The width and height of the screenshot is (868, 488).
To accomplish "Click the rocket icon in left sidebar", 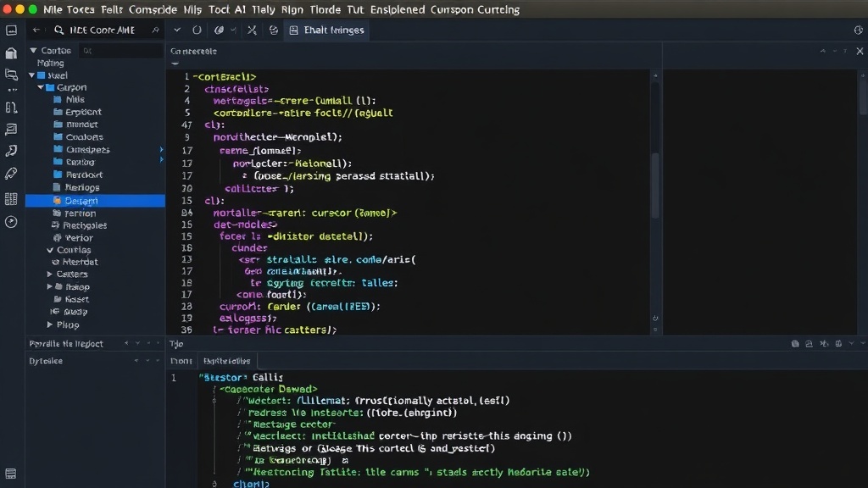I will (11, 174).
